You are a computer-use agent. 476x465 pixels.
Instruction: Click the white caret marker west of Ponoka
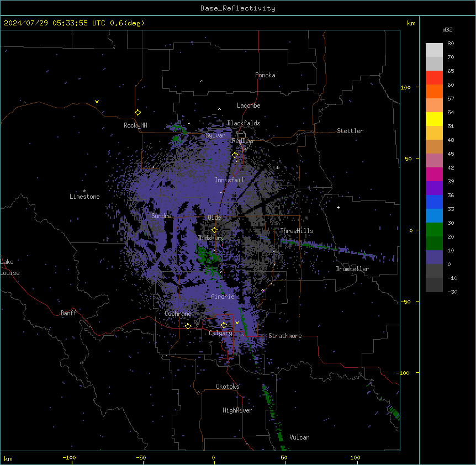(202, 81)
